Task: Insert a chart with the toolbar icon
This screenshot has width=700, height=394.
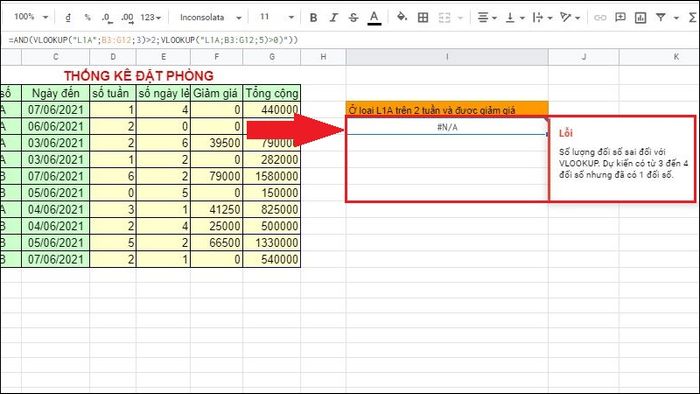Action: tap(641, 17)
